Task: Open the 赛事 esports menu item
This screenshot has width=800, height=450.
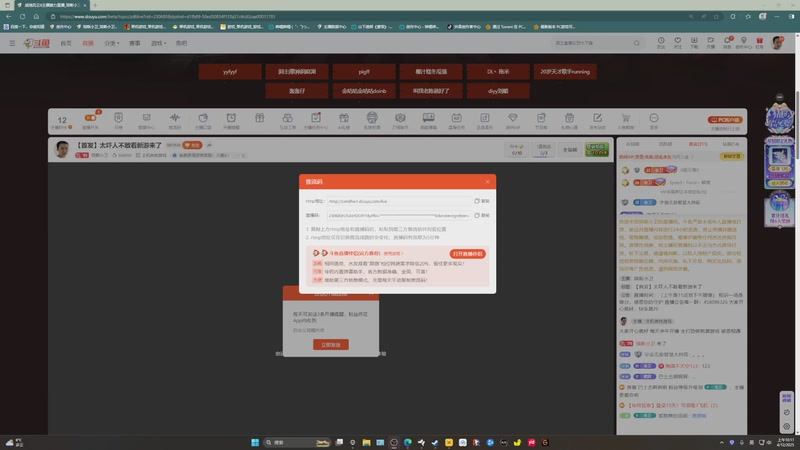Action: [x=135, y=43]
